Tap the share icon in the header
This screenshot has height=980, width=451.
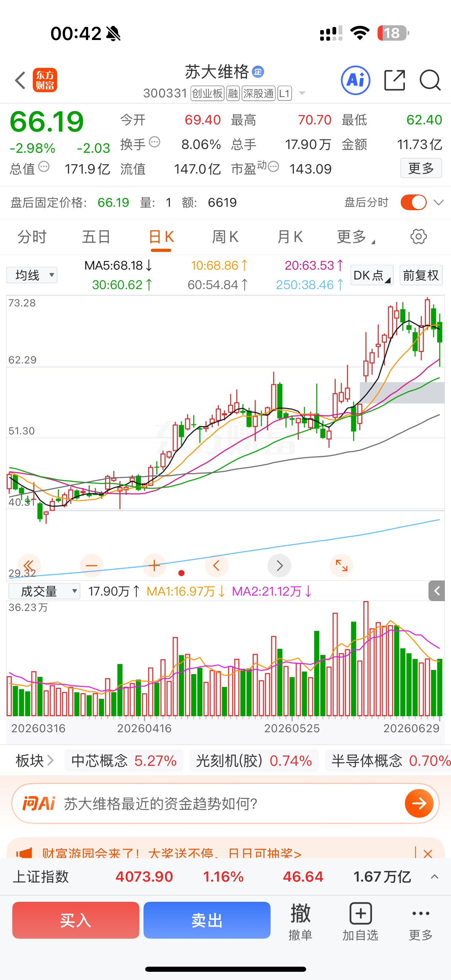coord(395,80)
